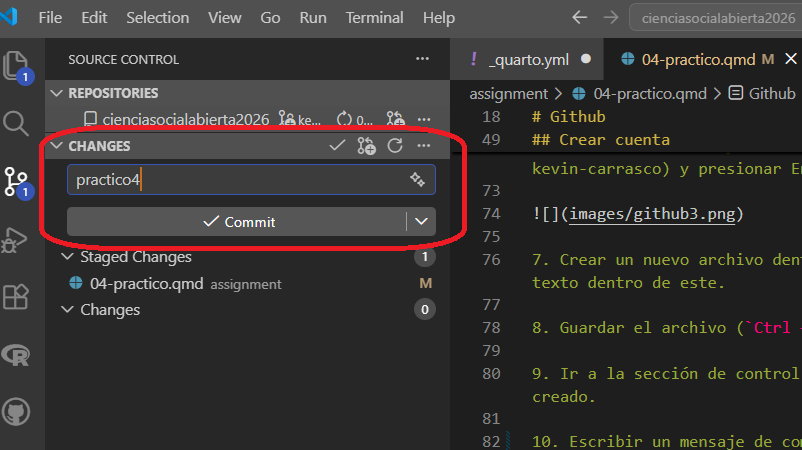Click the checkmark icon in Changes header
This screenshot has width=802, height=450.
click(338, 146)
